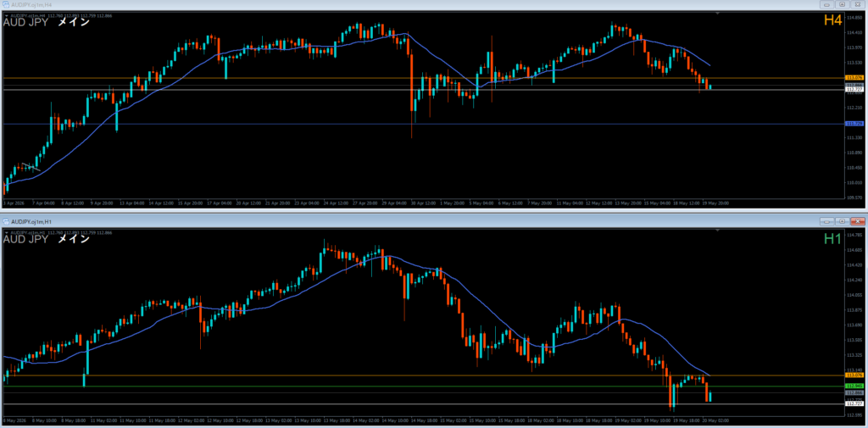Select the green H1 timeframe label
868x428 pixels.
(x=832, y=239)
